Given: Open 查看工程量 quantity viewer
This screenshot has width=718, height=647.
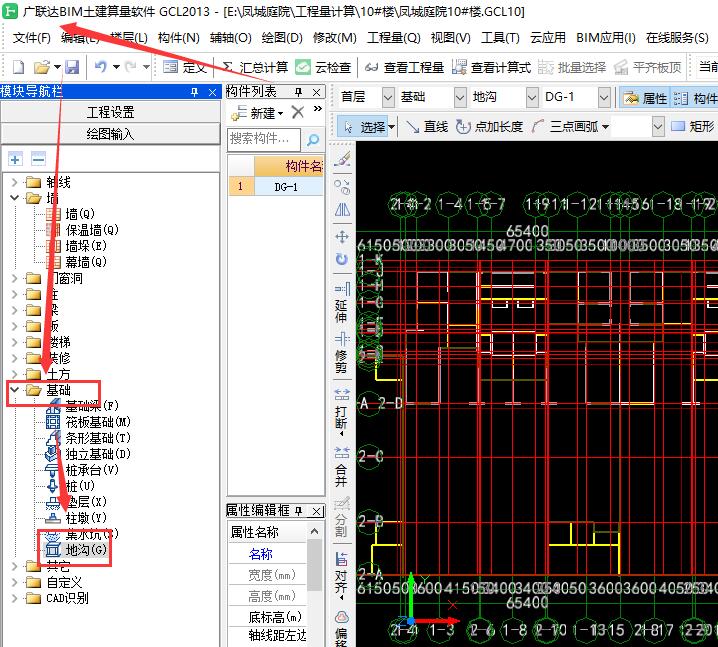Looking at the screenshot, I should point(404,67).
